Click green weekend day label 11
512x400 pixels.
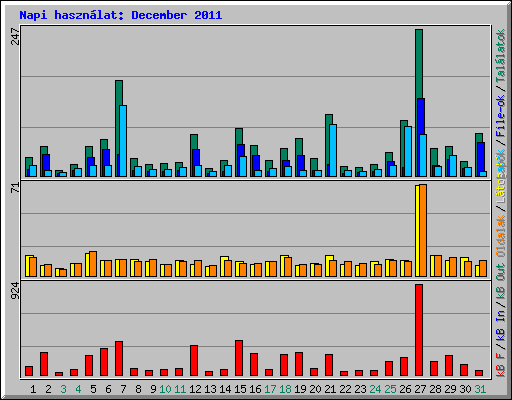point(180,389)
